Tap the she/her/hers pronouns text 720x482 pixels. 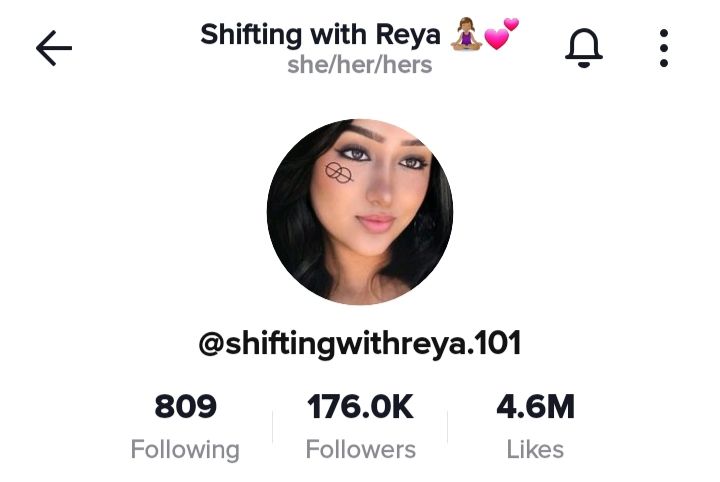[x=360, y=65]
